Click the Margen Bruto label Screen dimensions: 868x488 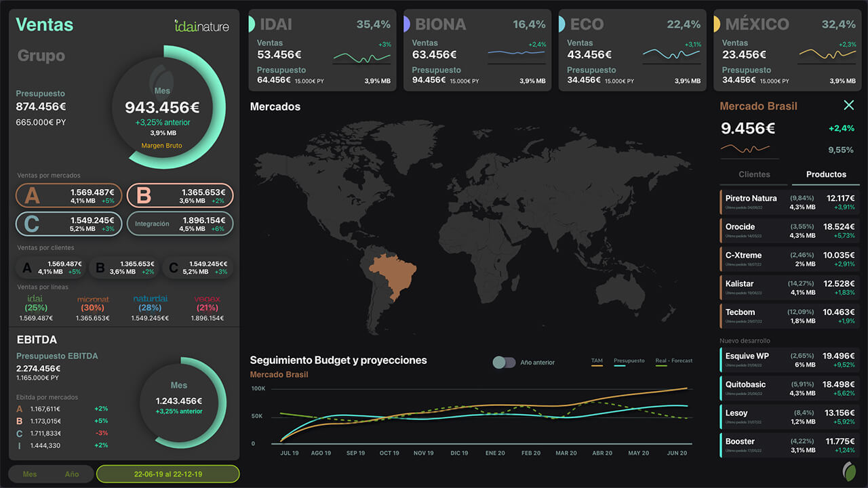click(161, 146)
